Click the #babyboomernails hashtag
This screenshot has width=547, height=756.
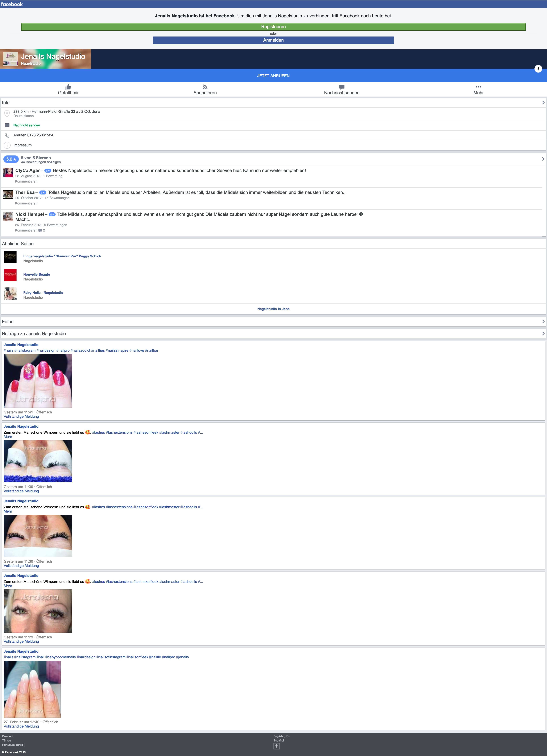(60, 657)
